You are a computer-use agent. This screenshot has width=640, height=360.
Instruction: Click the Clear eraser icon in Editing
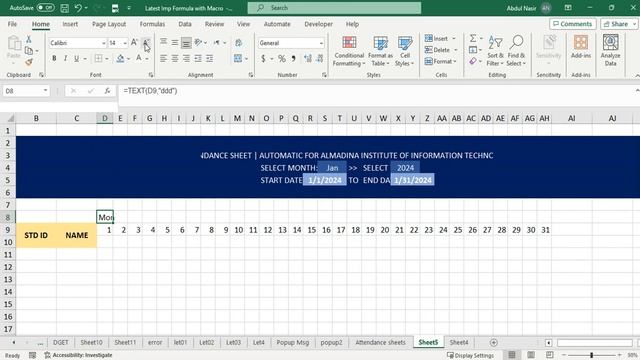pos(473,61)
